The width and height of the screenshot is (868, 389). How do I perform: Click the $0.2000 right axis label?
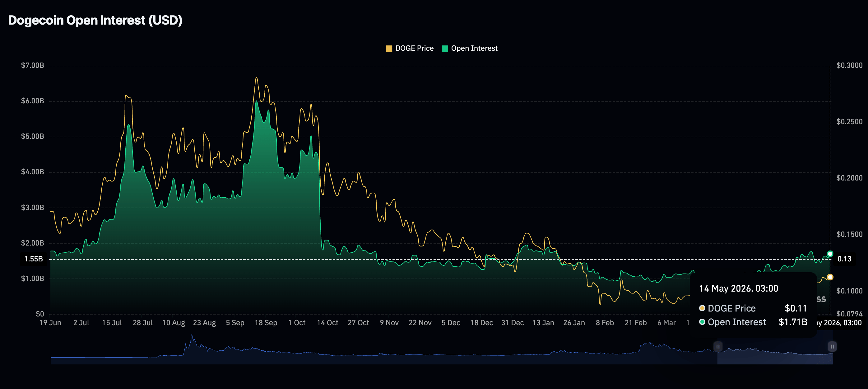point(849,178)
